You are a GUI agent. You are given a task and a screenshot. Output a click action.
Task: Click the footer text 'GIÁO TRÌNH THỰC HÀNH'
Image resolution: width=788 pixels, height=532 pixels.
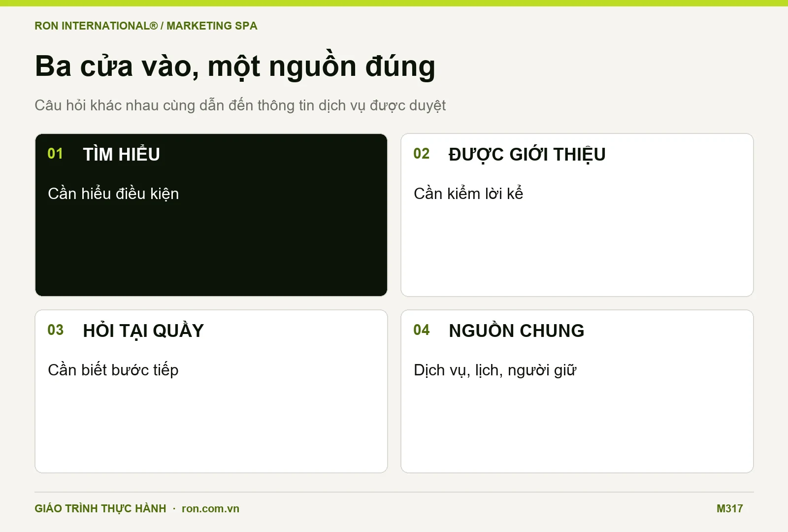pos(100,508)
